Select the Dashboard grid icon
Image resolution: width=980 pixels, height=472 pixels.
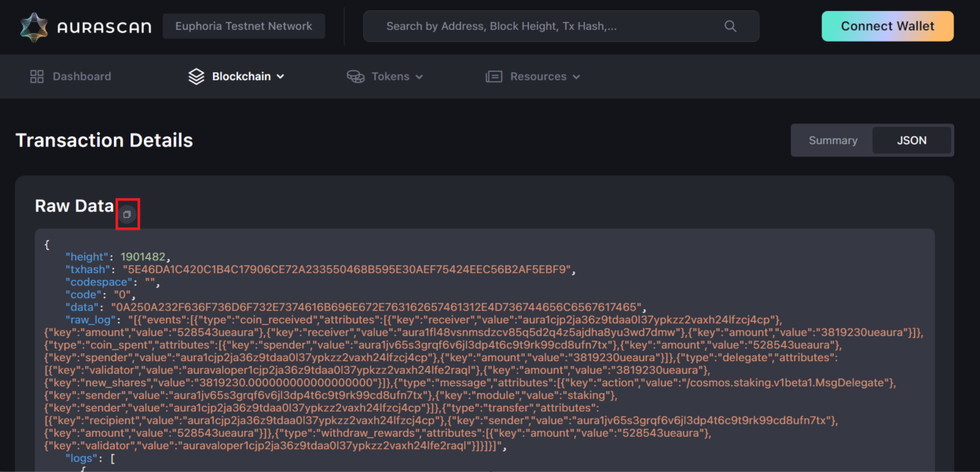click(x=36, y=76)
